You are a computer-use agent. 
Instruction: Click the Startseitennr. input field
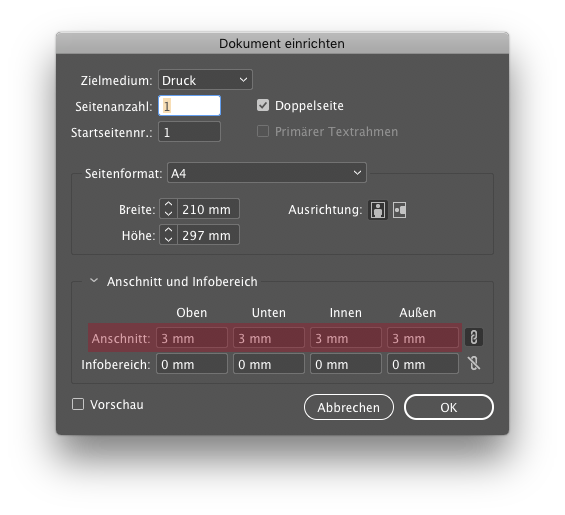click(190, 132)
